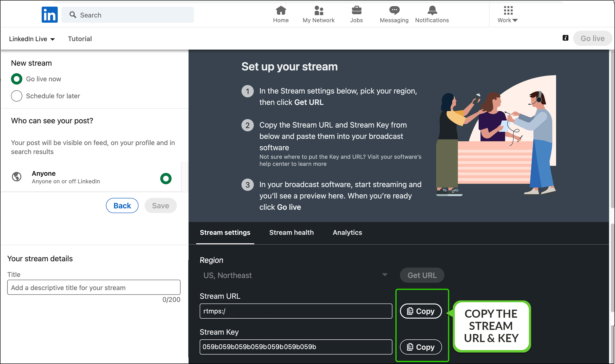This screenshot has width=615, height=364.
Task: Click the Back button
Action: [122, 206]
